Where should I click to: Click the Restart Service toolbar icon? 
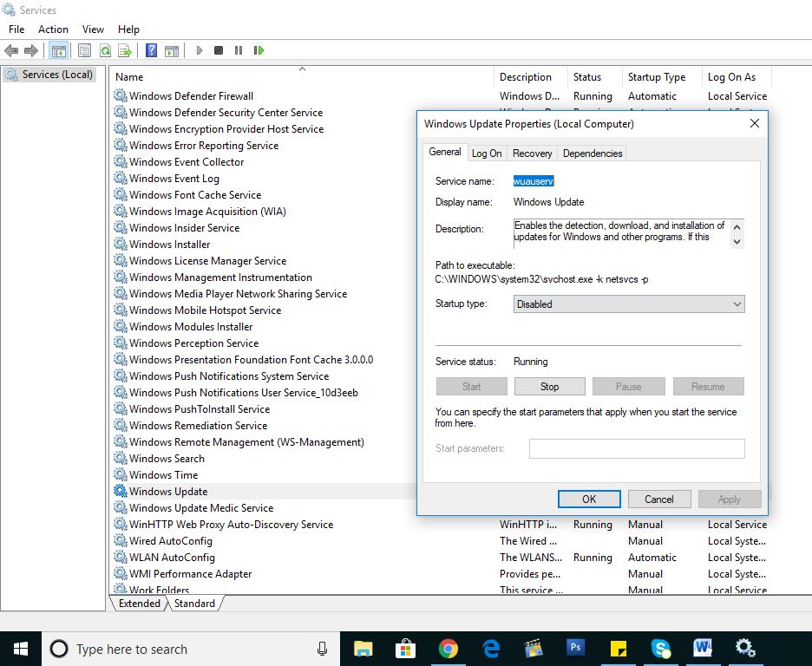pos(259,50)
